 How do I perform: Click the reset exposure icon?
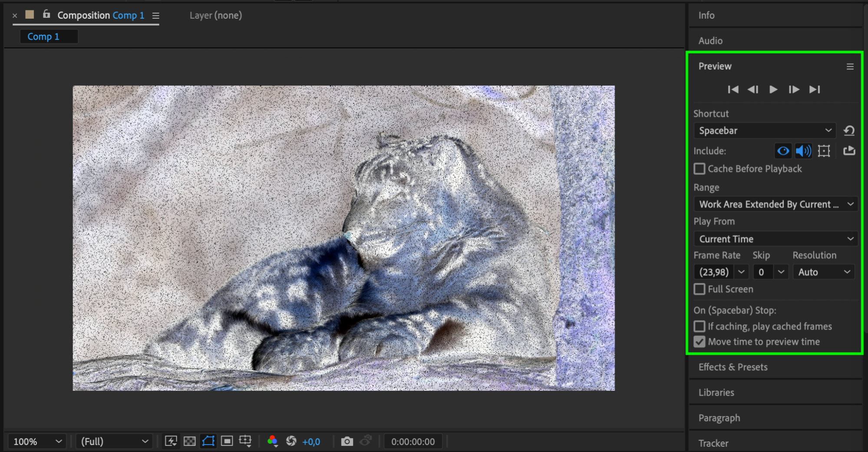tap(291, 442)
